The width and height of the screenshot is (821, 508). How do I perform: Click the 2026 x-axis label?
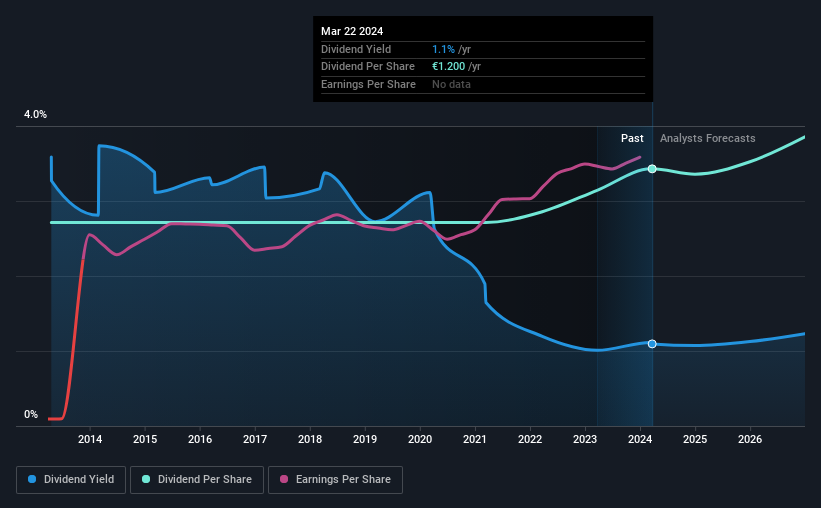[750, 439]
